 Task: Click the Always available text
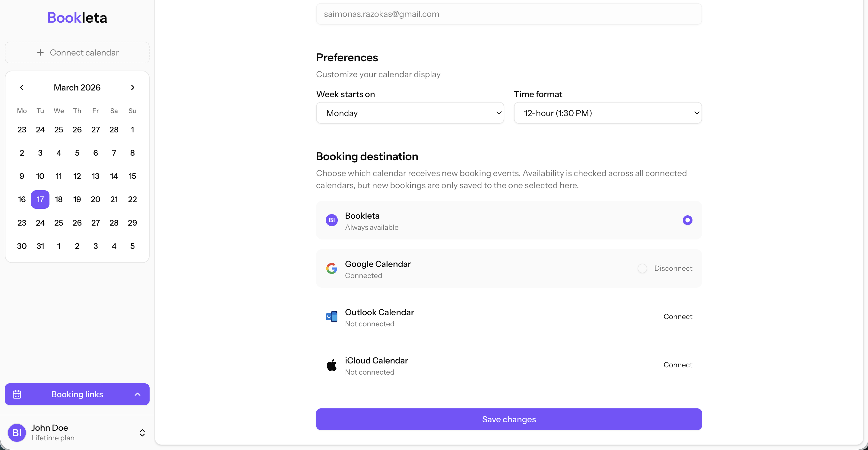[x=372, y=227]
